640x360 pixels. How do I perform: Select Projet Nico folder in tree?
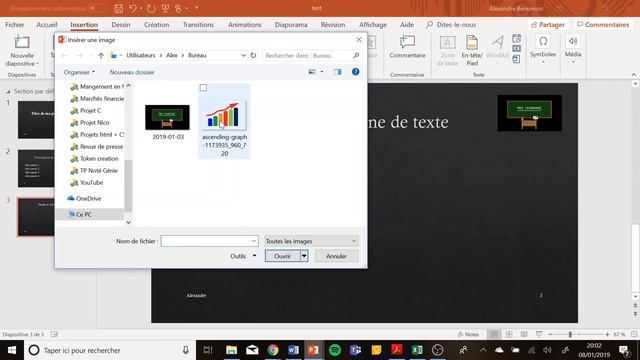[90, 122]
